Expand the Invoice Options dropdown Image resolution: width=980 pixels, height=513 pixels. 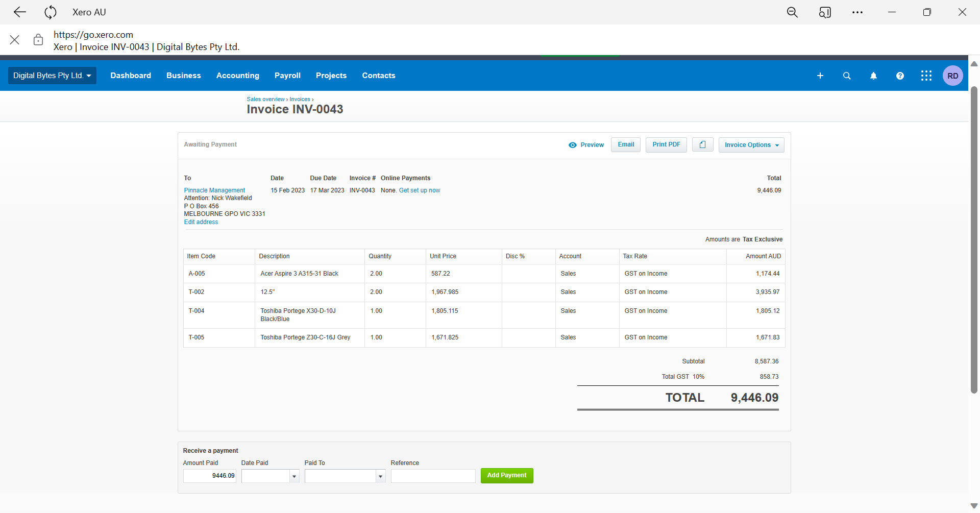[751, 145]
